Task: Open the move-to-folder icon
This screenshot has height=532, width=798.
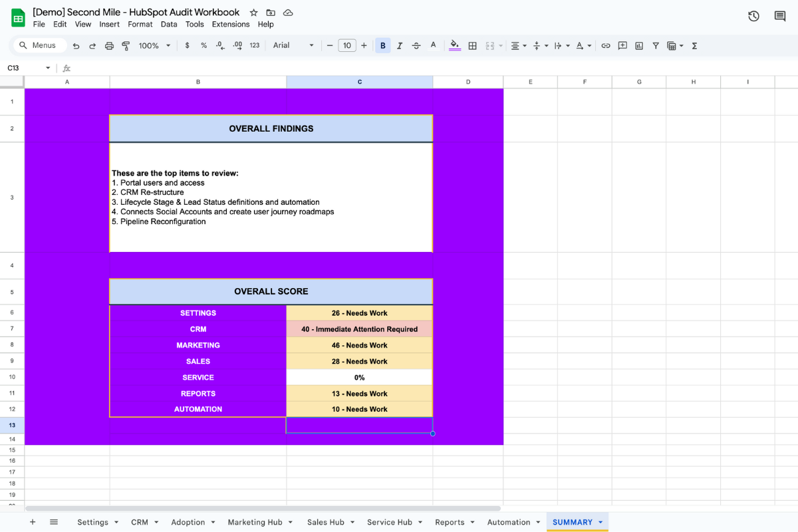Action: point(271,13)
